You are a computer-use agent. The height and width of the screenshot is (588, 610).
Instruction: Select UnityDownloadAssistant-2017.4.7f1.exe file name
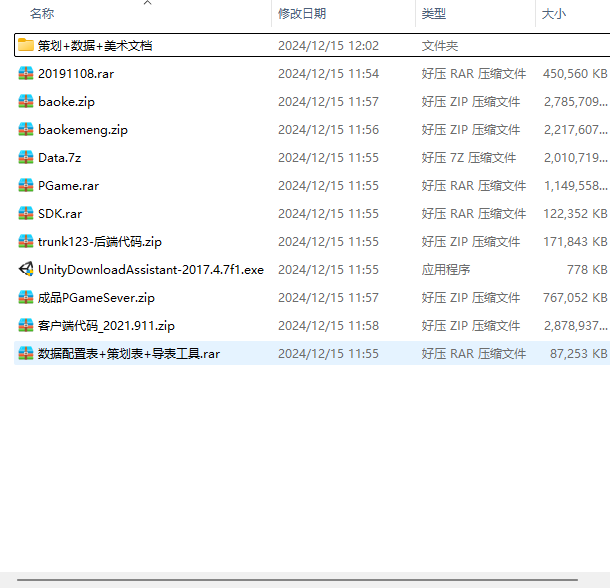click(151, 270)
